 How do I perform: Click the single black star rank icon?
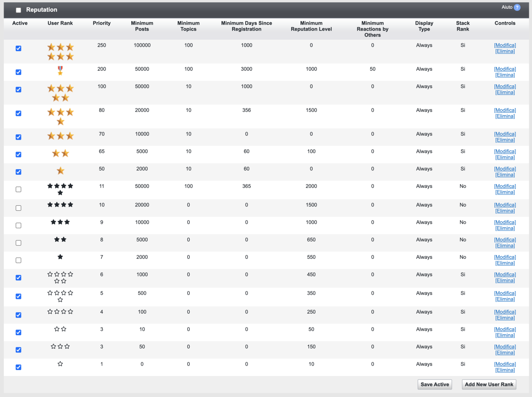pos(60,257)
